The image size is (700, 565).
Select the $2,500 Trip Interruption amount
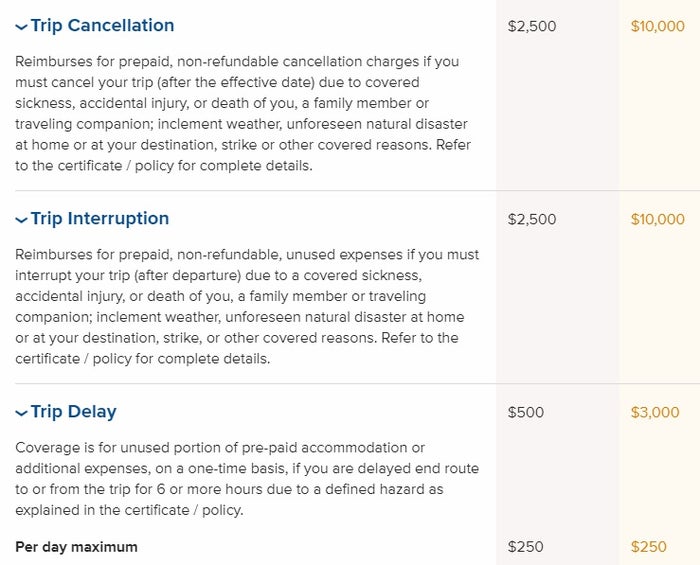click(532, 219)
